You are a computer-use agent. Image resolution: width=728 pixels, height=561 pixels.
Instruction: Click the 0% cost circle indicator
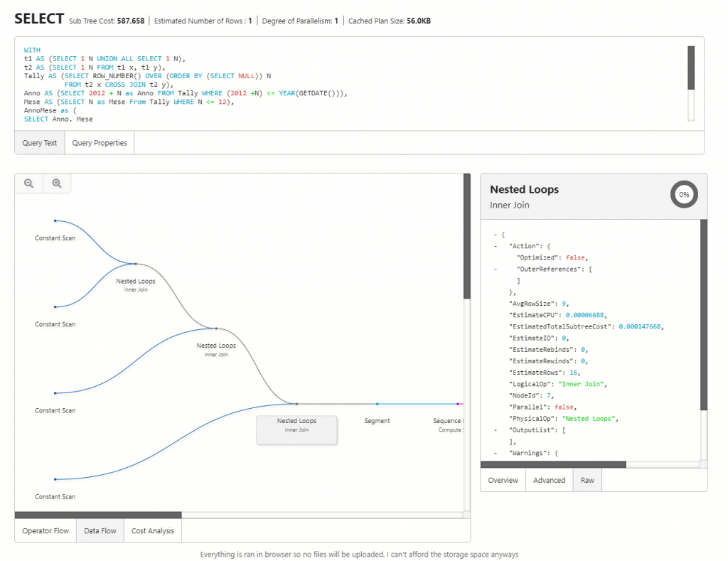coord(684,194)
